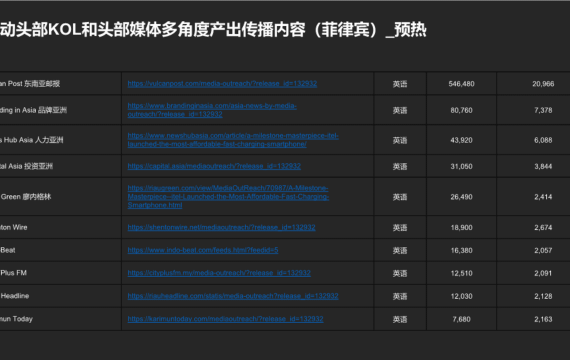Open the capital.asia mediaoutreach link
This screenshot has height=360, width=570.
coord(214,166)
